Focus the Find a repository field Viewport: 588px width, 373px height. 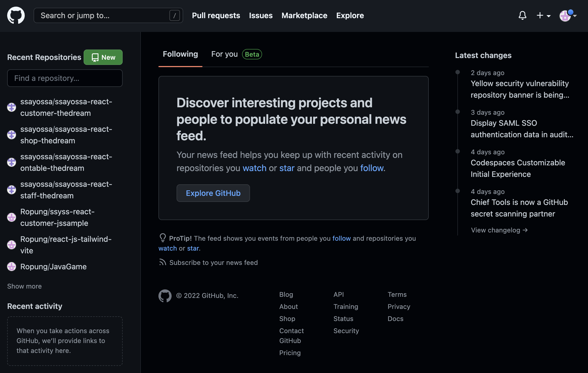point(65,78)
